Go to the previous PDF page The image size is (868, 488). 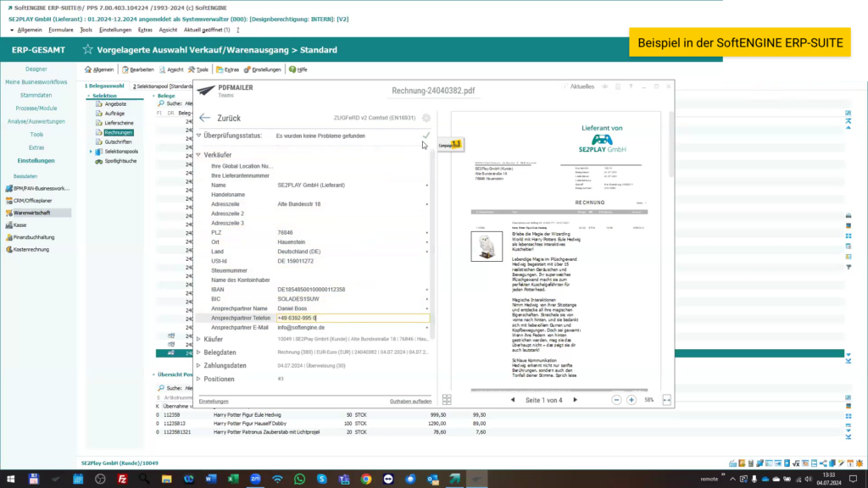pos(513,400)
